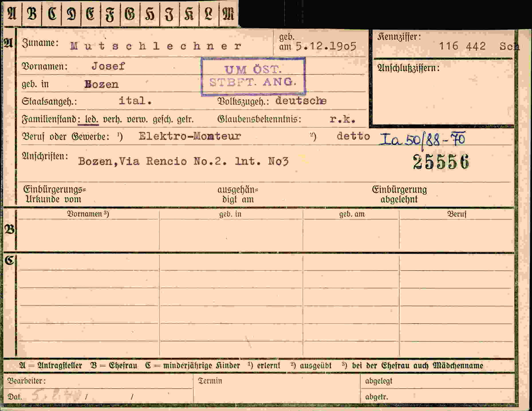
Task: Click index tab letter A at top
Action: (12, 14)
